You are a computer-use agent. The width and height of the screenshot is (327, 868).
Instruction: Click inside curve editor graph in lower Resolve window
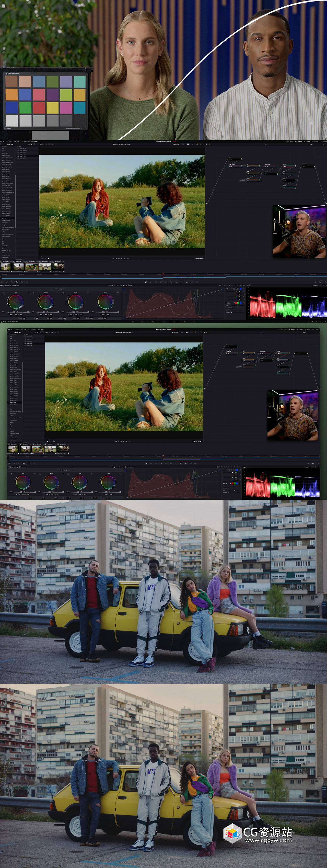point(173,484)
